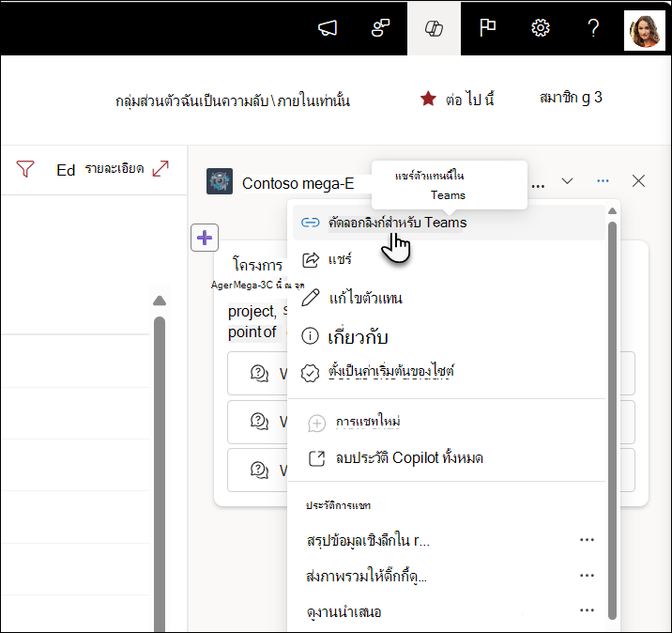This screenshot has height=633, width=672.
Task: Click the red star follow icon
Action: pos(428,99)
